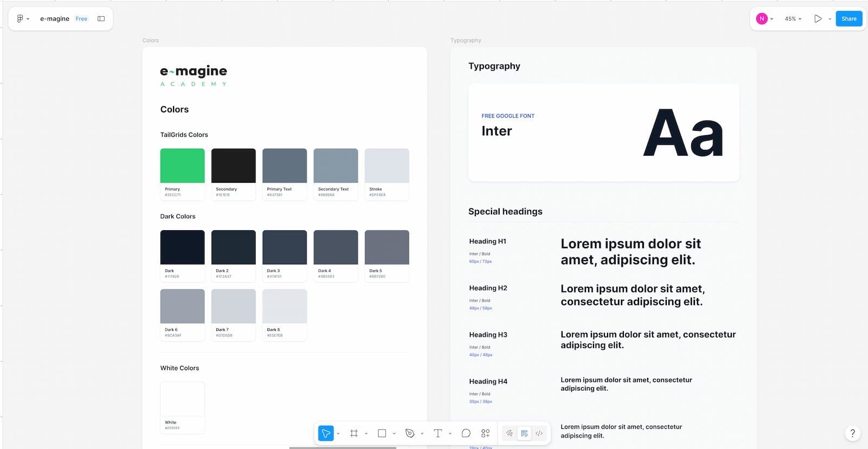Select the e-magine Academy logo

pos(194,76)
